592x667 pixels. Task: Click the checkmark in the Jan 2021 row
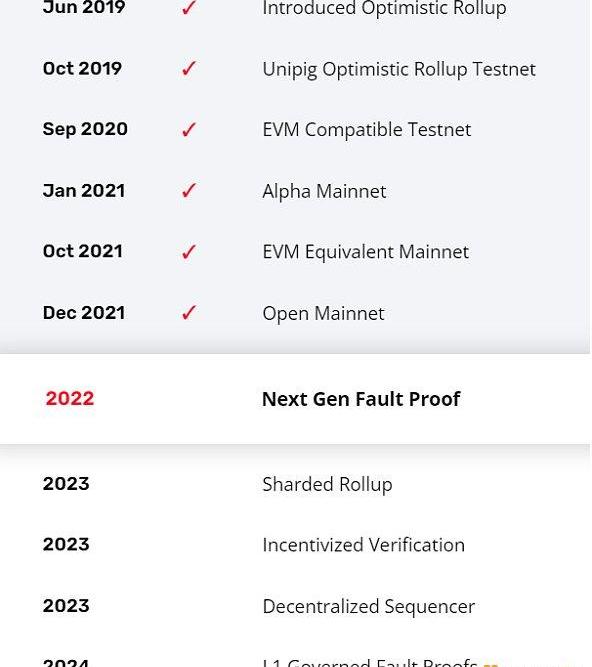pyautogui.click(x=189, y=191)
